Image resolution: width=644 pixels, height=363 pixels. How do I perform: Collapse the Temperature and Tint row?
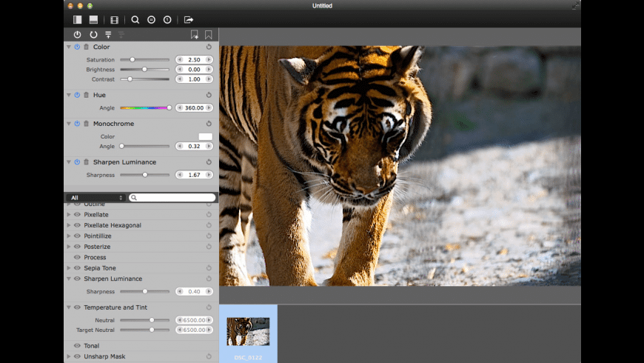tap(69, 307)
